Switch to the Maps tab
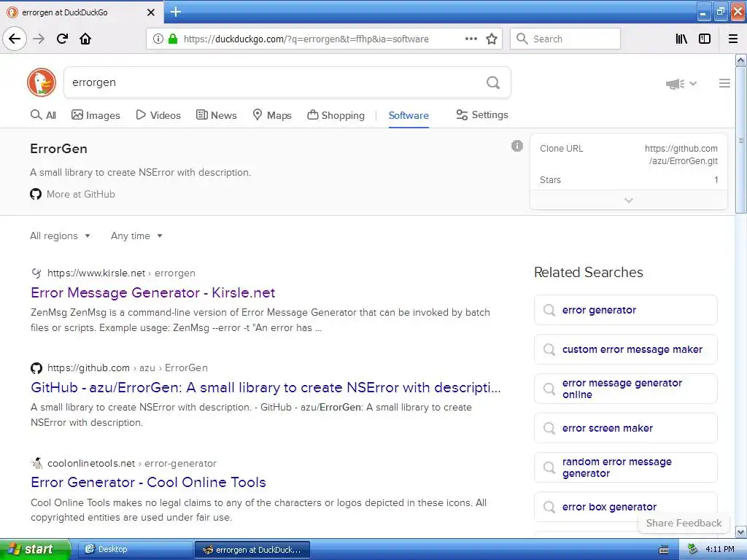 (x=272, y=114)
